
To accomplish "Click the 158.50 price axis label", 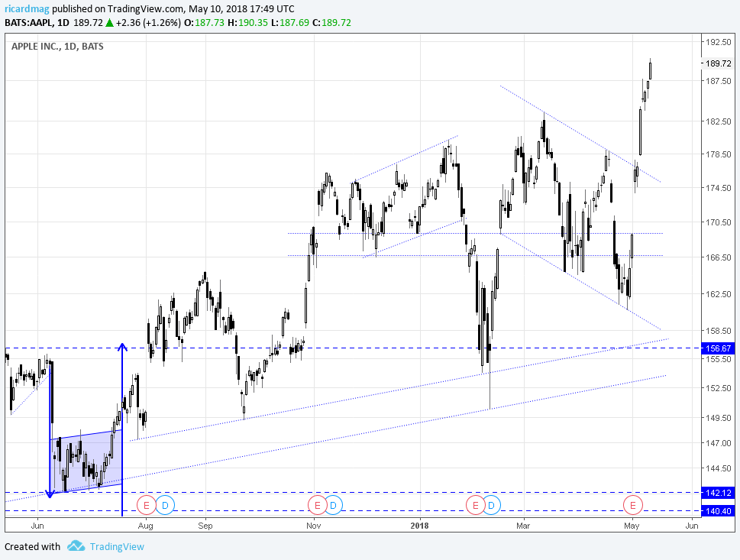I will [x=719, y=331].
